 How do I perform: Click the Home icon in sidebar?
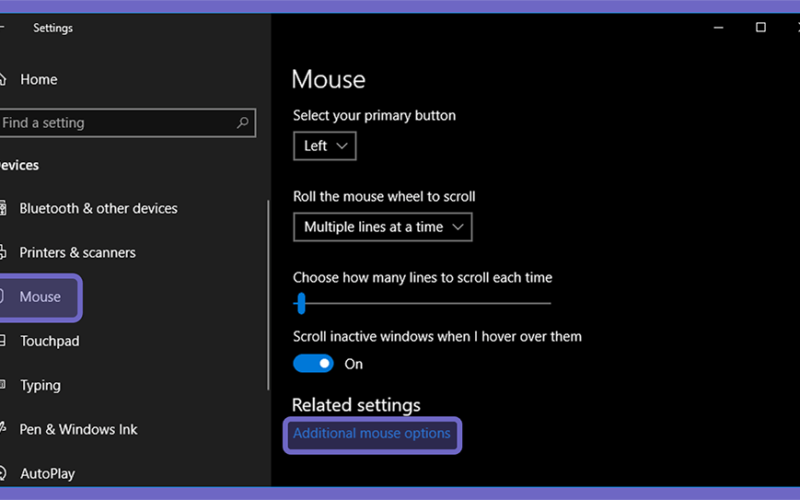3,80
